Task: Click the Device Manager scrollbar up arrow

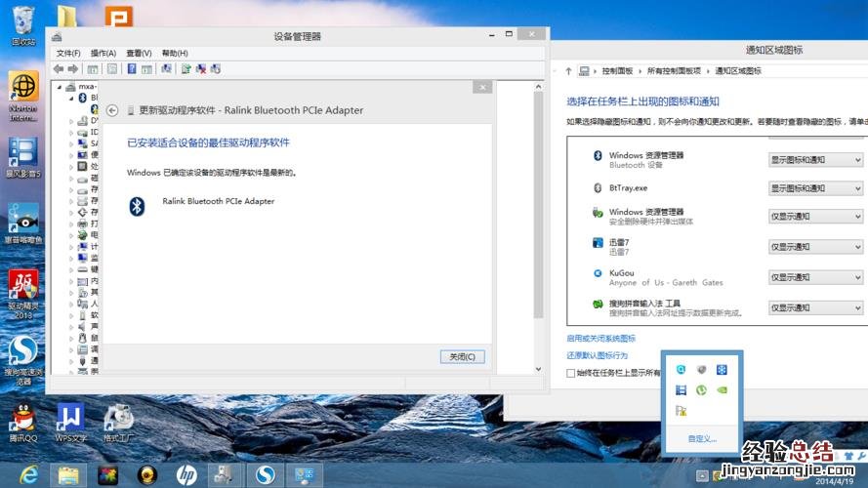Action: [x=538, y=87]
